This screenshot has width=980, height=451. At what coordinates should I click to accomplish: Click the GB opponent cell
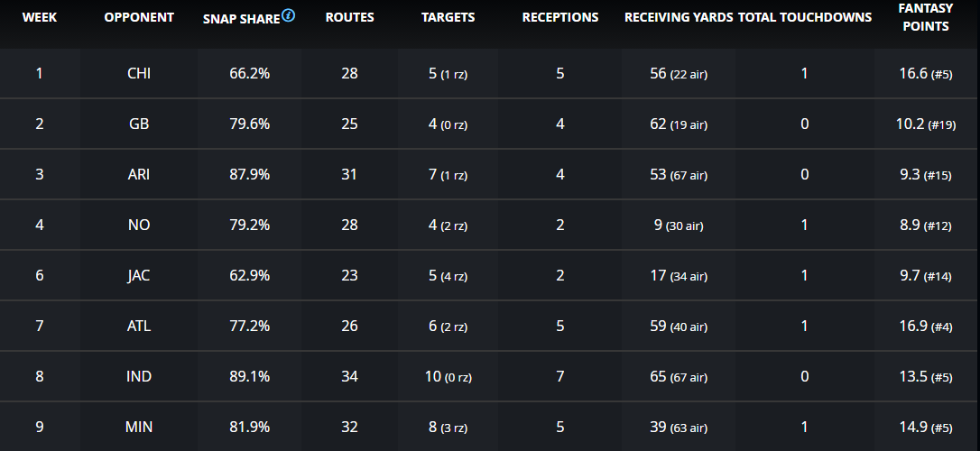139,124
